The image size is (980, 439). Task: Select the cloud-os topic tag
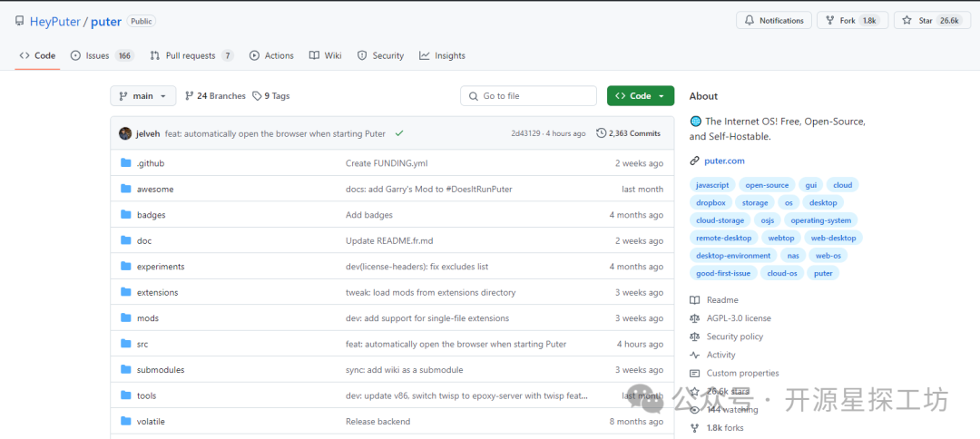(782, 273)
